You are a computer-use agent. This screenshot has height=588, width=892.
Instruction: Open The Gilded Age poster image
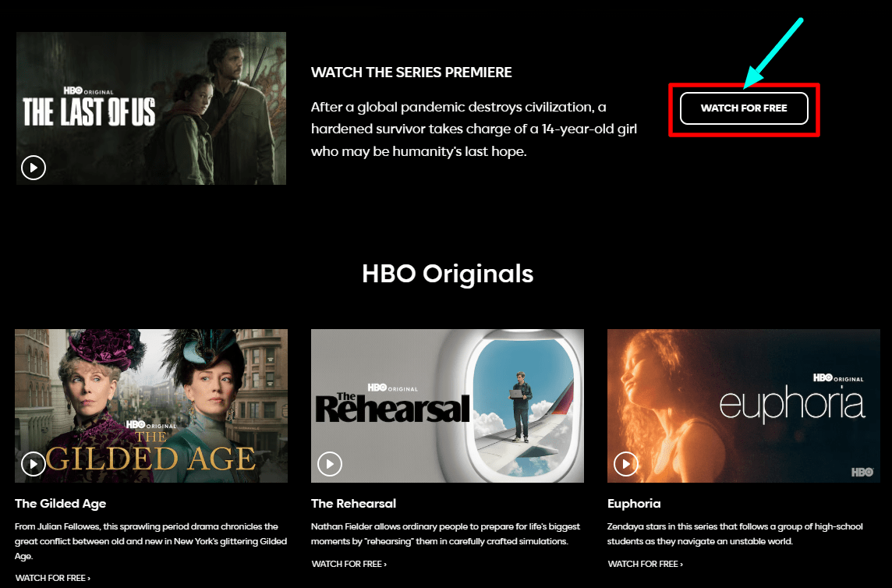point(151,406)
